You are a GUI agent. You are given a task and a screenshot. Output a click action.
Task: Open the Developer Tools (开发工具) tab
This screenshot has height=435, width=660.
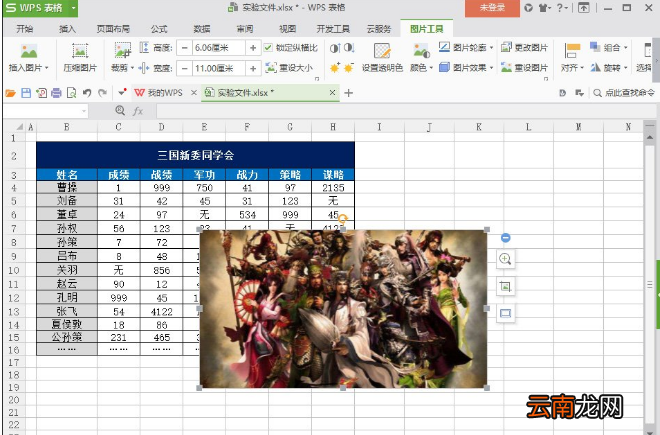(x=333, y=29)
